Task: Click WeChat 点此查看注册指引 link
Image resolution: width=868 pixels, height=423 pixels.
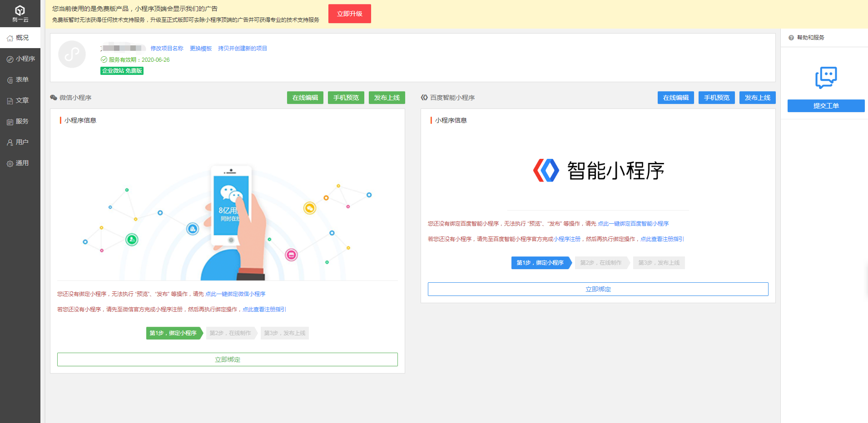Action: coord(264,310)
